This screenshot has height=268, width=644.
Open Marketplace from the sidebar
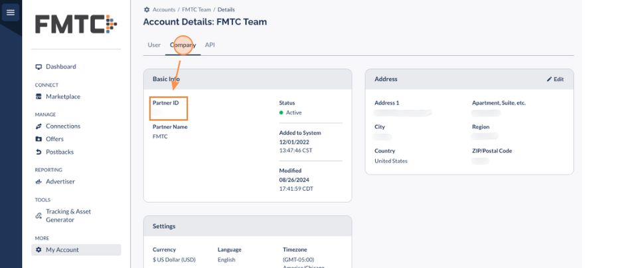(x=62, y=96)
